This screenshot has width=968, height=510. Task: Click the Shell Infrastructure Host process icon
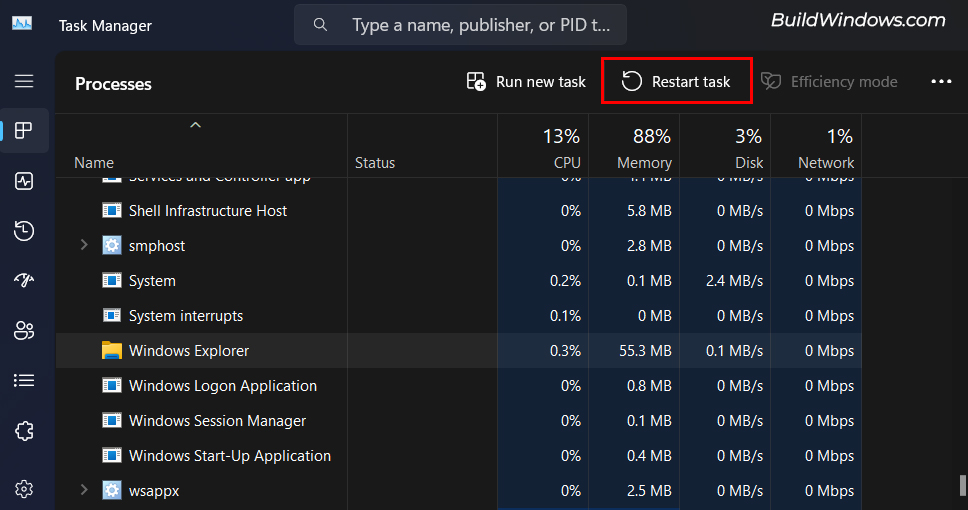(x=112, y=211)
